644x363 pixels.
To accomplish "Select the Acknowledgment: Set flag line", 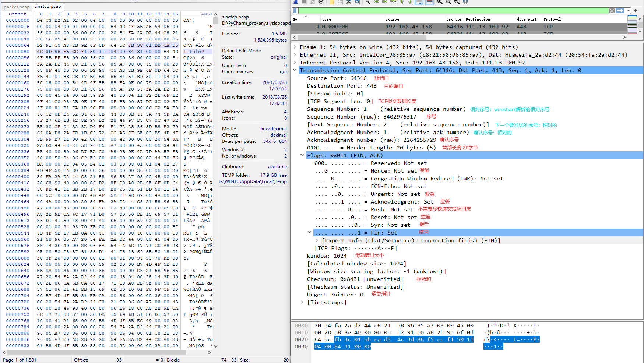I will [374, 202].
